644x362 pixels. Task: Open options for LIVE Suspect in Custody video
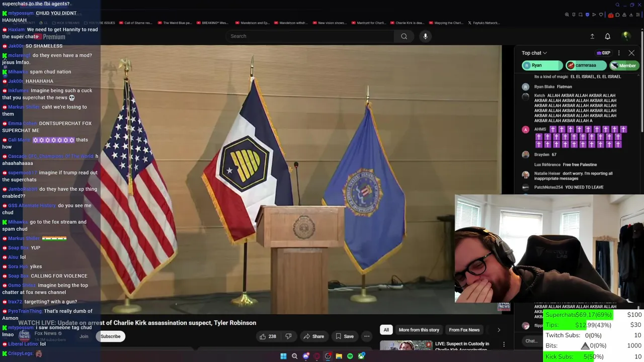(504, 344)
